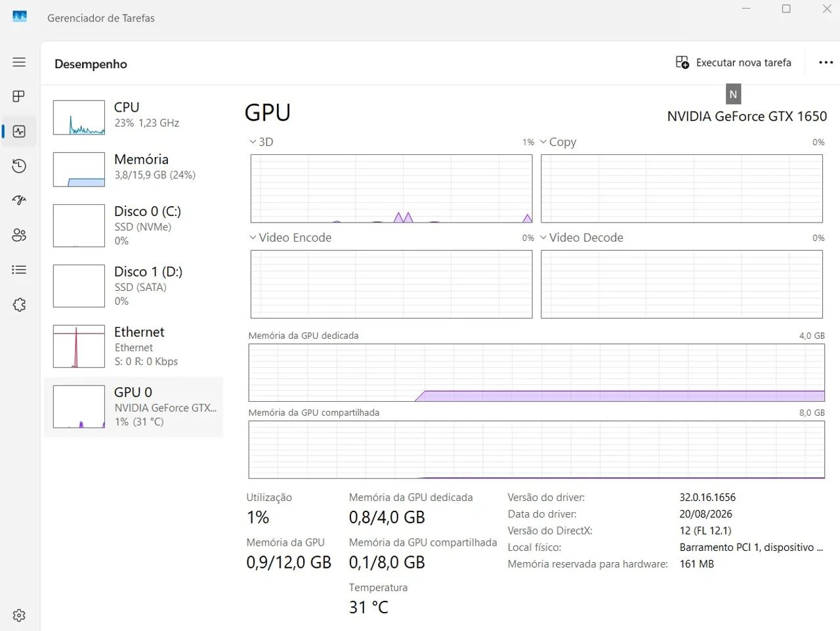Screen dimensions: 840x631
Task: Click the 3D usage graph
Action: coord(391,188)
